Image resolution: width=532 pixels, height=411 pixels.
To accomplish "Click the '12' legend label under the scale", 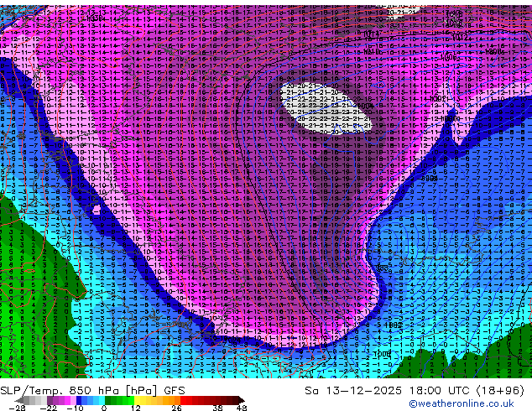I will pyautogui.click(x=135, y=408).
